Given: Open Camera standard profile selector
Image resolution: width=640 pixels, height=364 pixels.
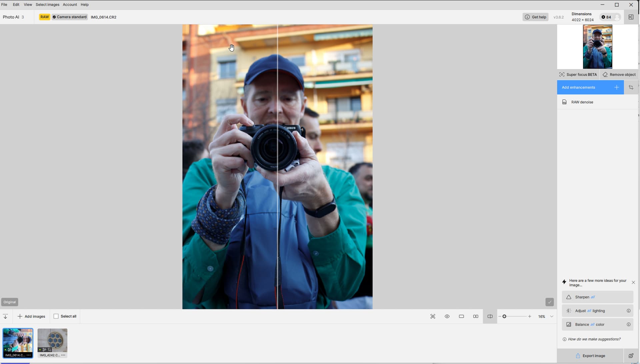Looking at the screenshot, I should pyautogui.click(x=70, y=17).
